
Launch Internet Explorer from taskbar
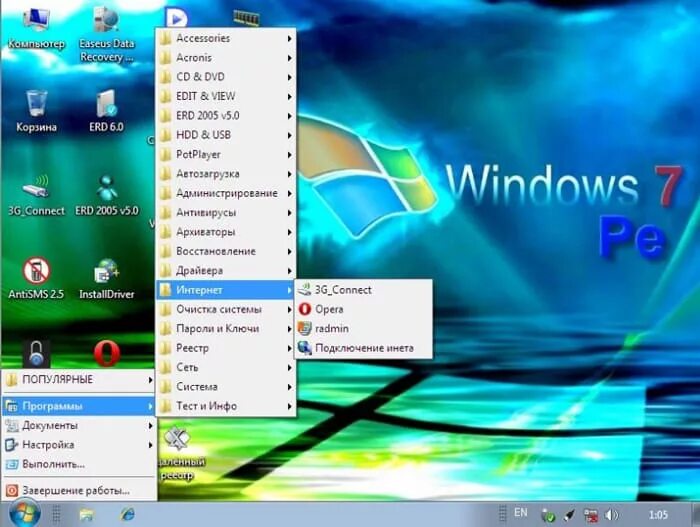[128, 515]
